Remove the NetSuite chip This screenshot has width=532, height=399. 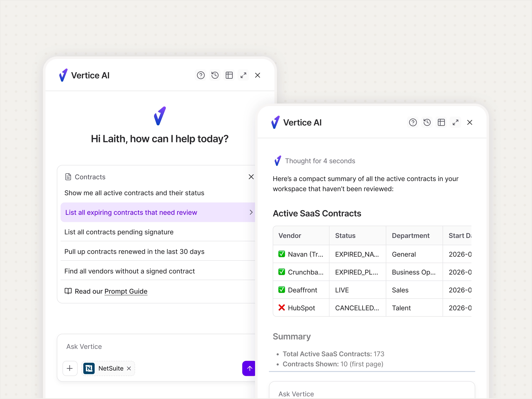(x=129, y=368)
